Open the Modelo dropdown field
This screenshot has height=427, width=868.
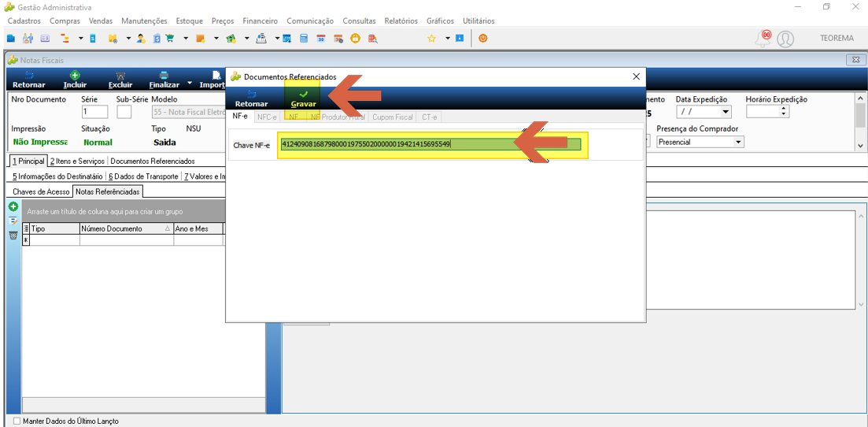pos(188,111)
